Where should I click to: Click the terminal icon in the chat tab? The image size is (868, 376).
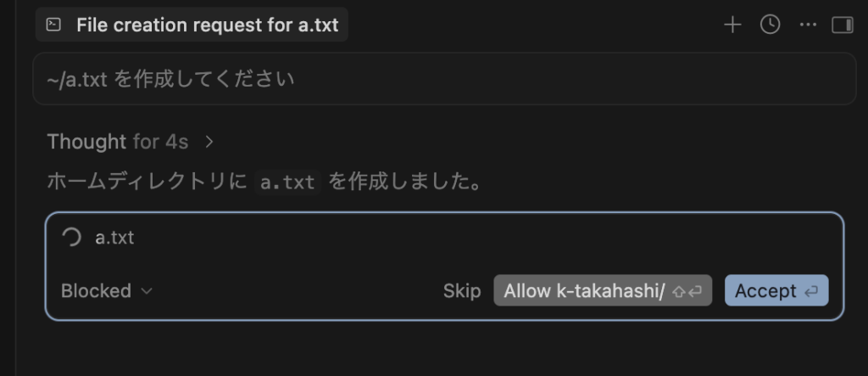click(53, 25)
